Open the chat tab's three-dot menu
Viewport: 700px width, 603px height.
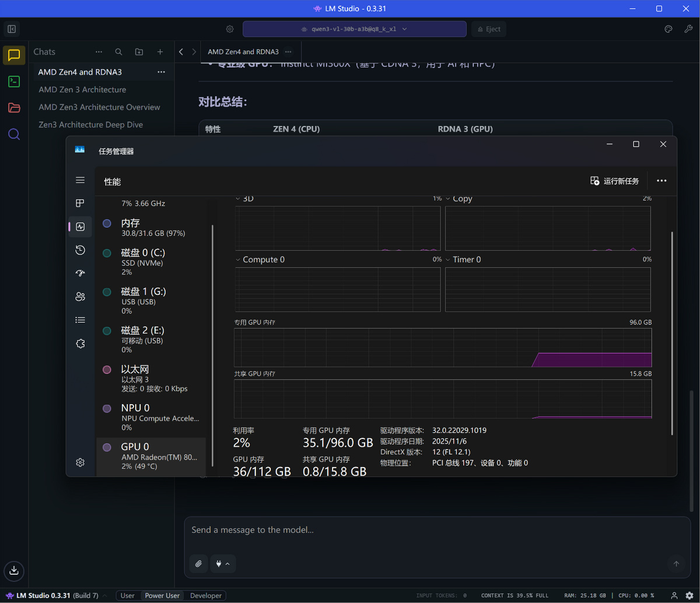(x=289, y=52)
